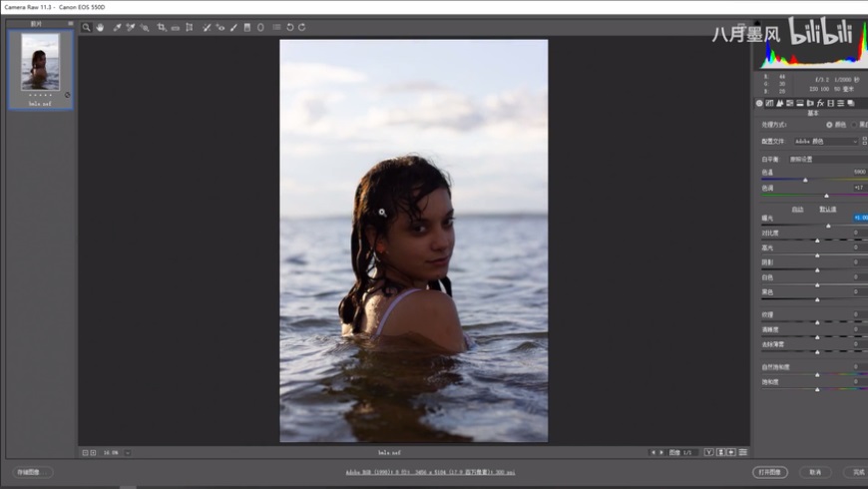Click the zoom in plus button
The width and height of the screenshot is (868, 489).
(x=93, y=452)
